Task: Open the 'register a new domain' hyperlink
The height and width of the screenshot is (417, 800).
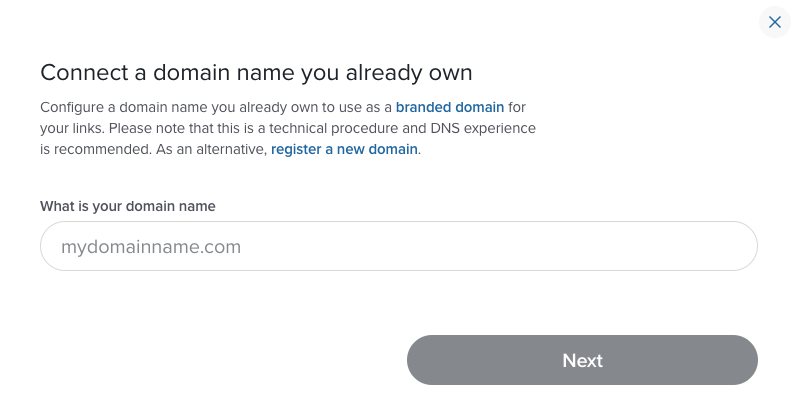Action: click(344, 149)
